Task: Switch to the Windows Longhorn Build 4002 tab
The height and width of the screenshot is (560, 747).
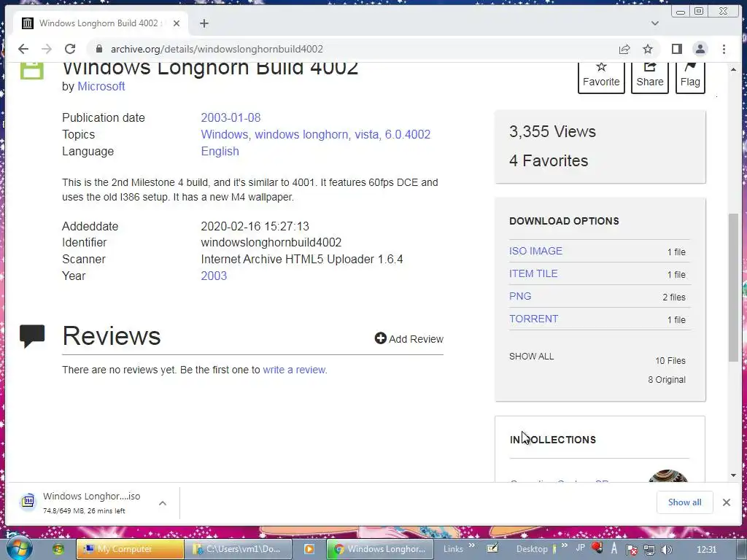Action: pos(100,23)
